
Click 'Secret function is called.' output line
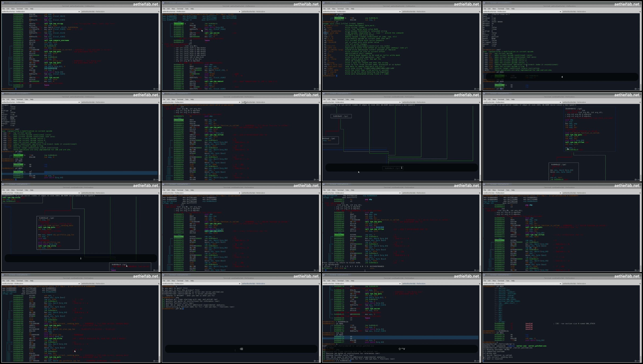pos(498,355)
